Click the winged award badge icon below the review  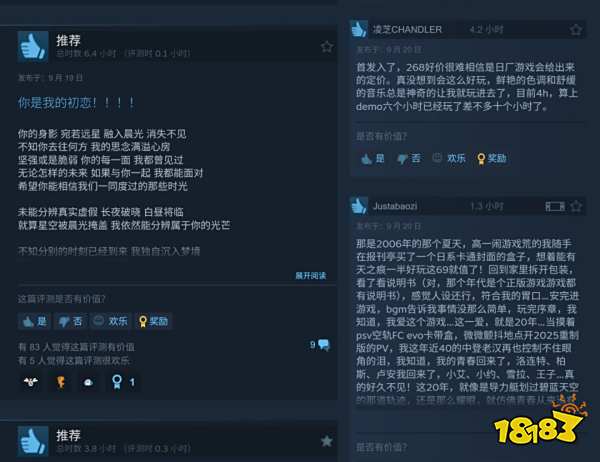click(31, 382)
